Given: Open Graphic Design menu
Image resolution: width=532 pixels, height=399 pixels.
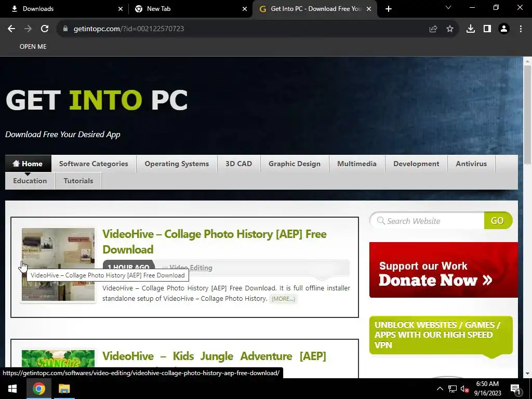Looking at the screenshot, I should [x=295, y=164].
